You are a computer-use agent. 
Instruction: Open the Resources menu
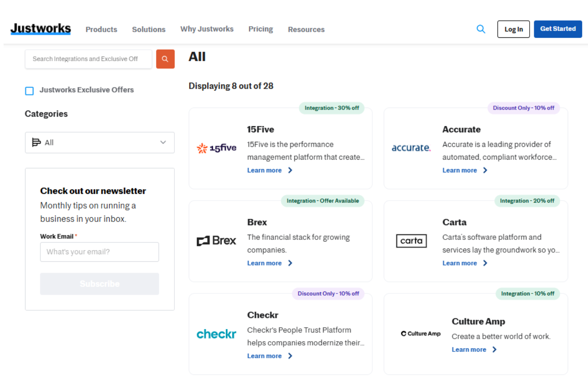pos(306,29)
